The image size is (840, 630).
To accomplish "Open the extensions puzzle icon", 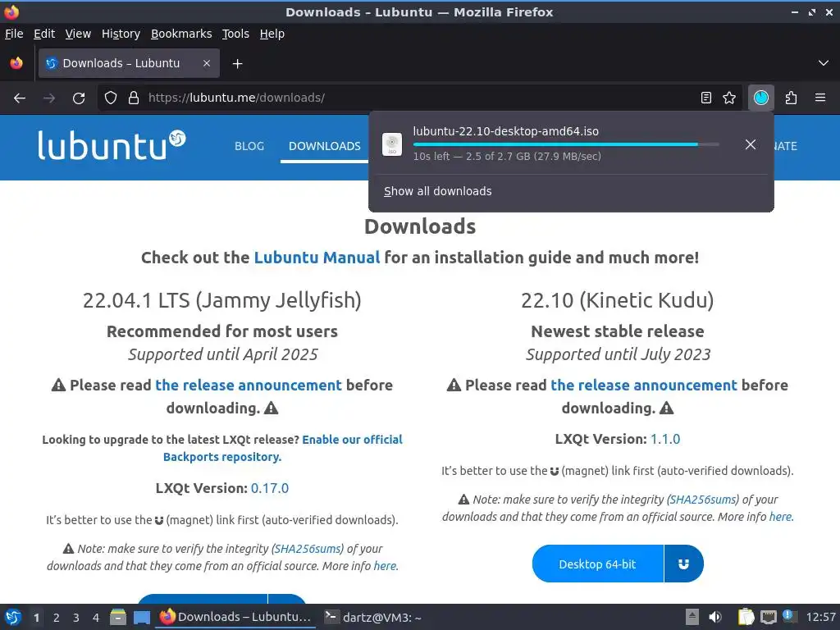I will click(791, 98).
